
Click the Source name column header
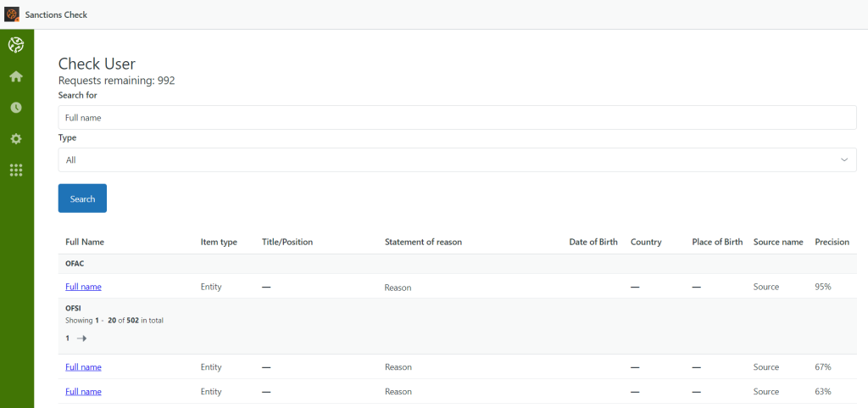(x=777, y=242)
